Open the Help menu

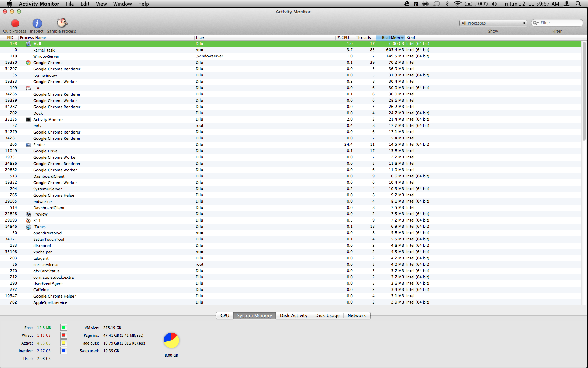tap(143, 4)
